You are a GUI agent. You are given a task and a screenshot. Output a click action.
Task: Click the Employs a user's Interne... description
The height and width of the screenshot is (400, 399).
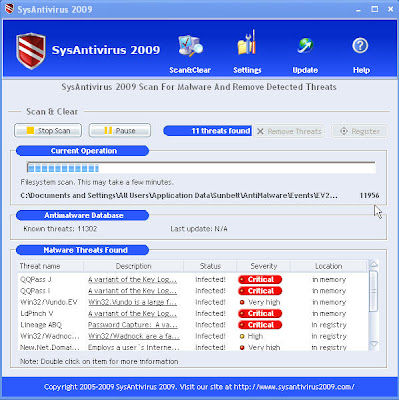click(x=134, y=347)
